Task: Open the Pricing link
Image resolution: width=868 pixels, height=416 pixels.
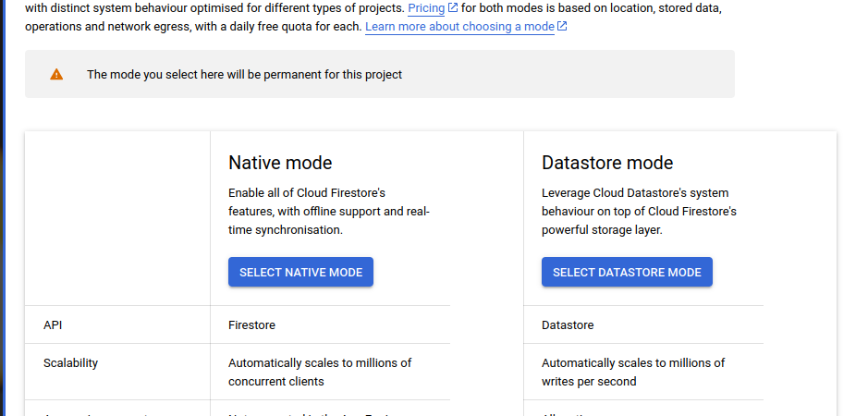Action: click(426, 8)
